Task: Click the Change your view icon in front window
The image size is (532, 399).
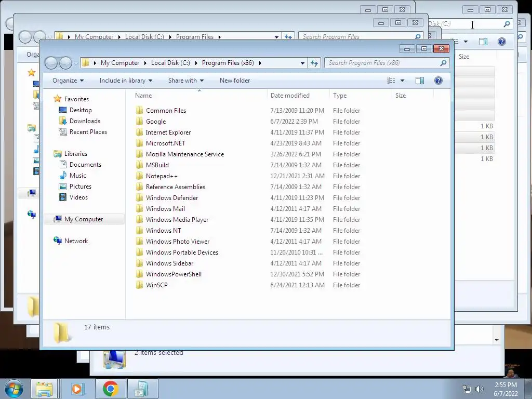Action: [391, 81]
